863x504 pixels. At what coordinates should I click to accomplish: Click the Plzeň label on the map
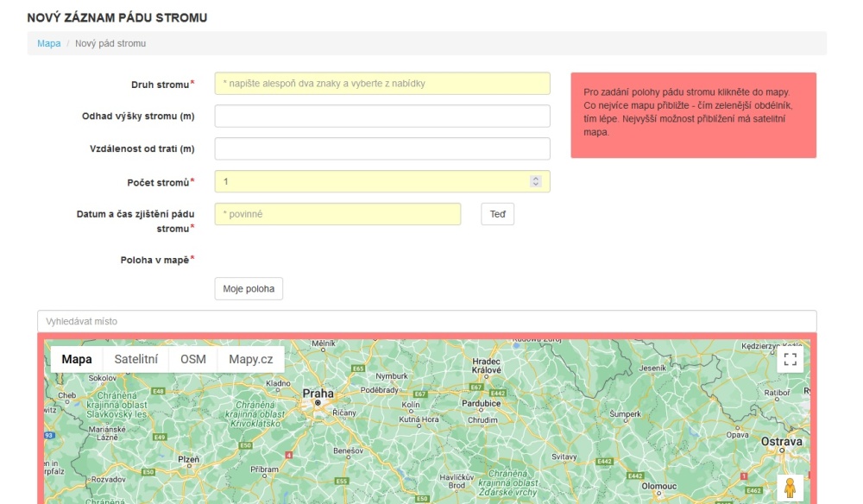188,460
